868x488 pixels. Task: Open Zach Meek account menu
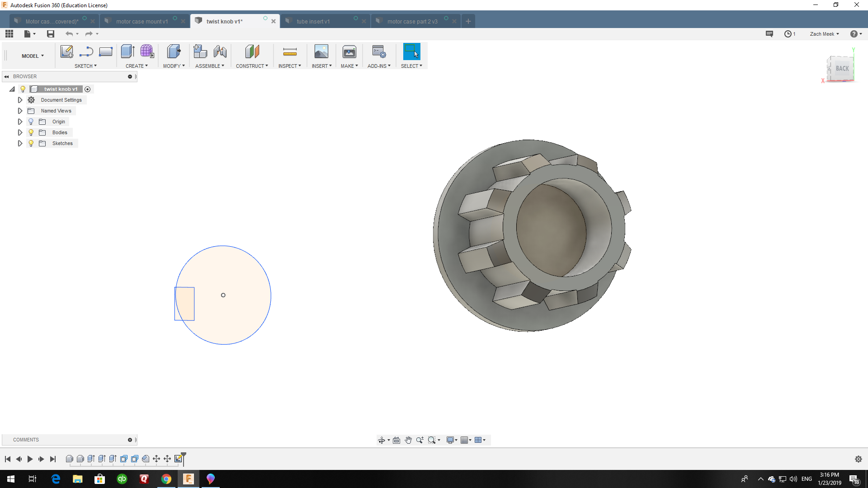pos(824,34)
